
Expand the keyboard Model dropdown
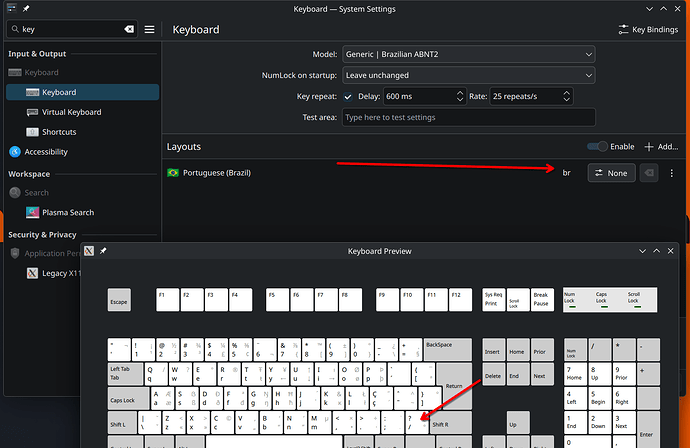pos(468,54)
